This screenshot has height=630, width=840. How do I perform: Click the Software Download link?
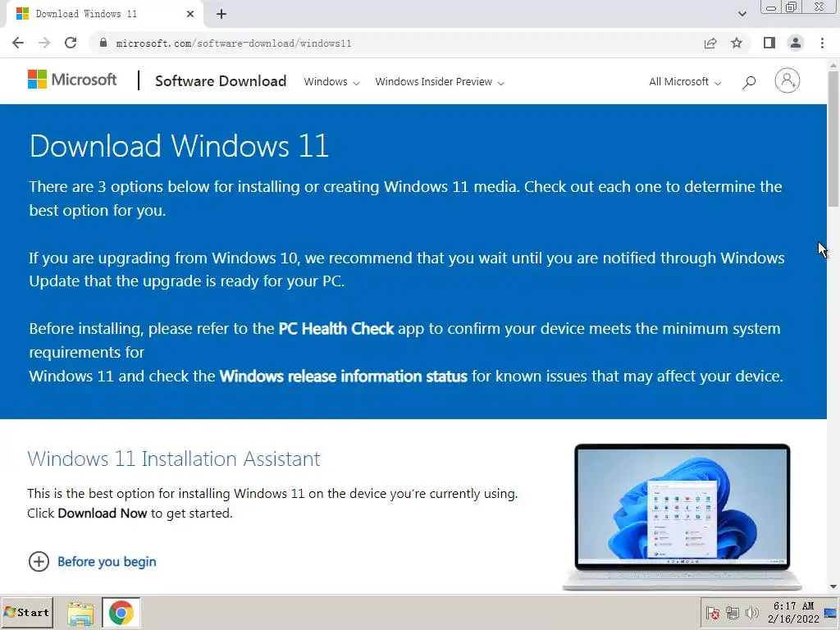coord(221,81)
